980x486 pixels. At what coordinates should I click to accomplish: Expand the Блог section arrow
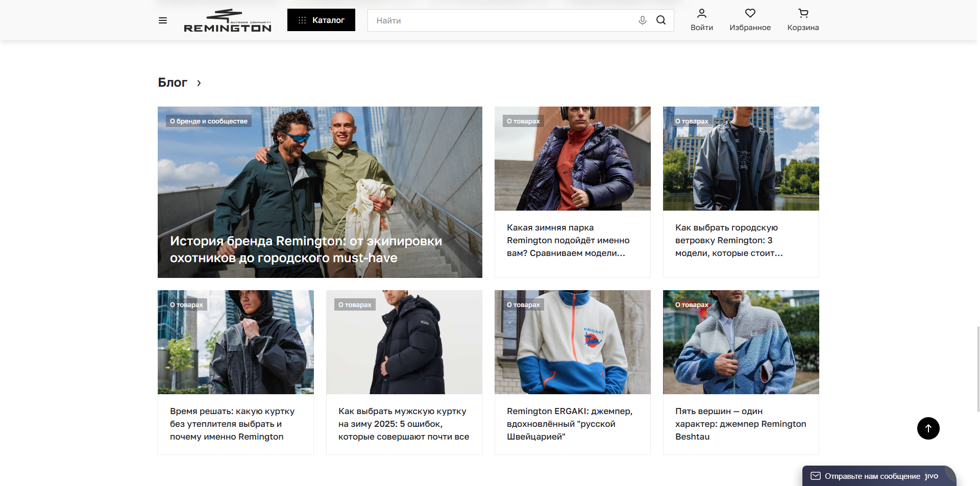pyautogui.click(x=199, y=83)
